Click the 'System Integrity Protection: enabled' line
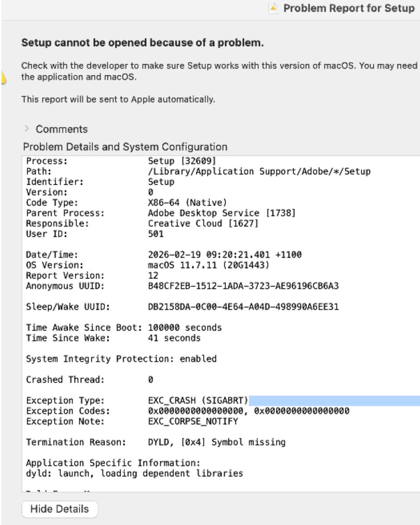This screenshot has width=420, height=525. (x=121, y=359)
